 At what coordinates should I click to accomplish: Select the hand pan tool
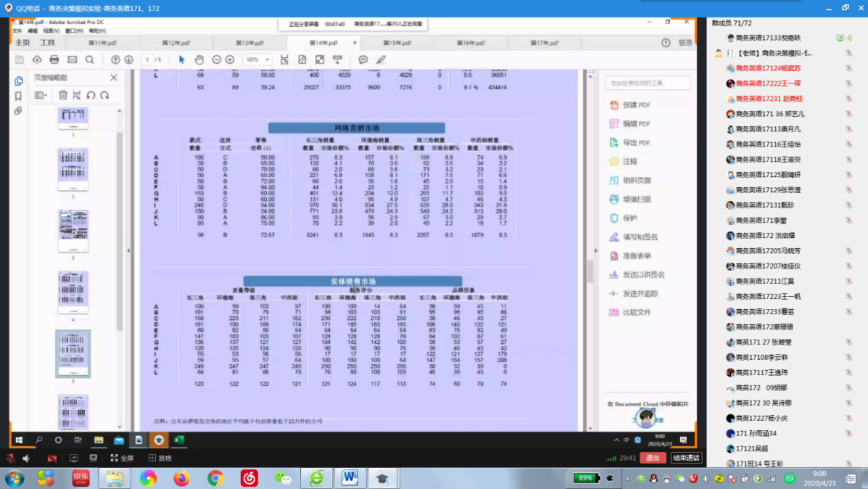(x=199, y=60)
